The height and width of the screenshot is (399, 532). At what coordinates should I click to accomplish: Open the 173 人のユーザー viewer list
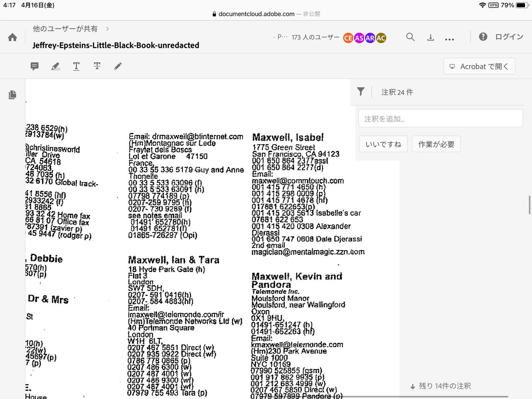coord(315,37)
